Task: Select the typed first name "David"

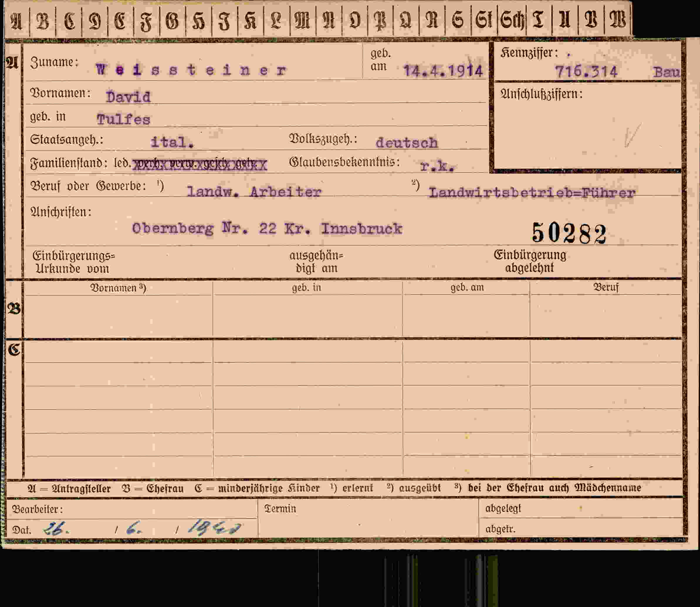Action: [x=128, y=97]
